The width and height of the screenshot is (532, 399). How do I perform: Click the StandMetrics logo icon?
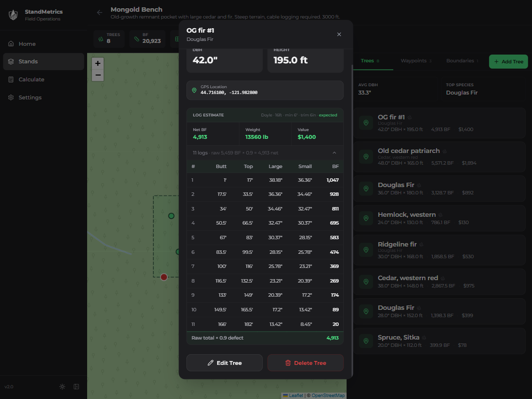point(13,15)
